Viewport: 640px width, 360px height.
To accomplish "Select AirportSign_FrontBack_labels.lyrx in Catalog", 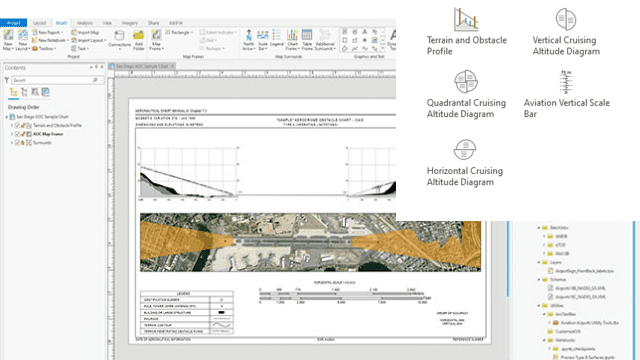I will 584,271.
